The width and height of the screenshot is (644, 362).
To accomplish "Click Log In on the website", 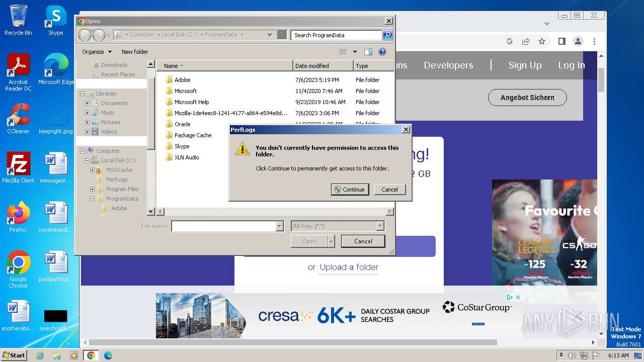I will 571,65.
